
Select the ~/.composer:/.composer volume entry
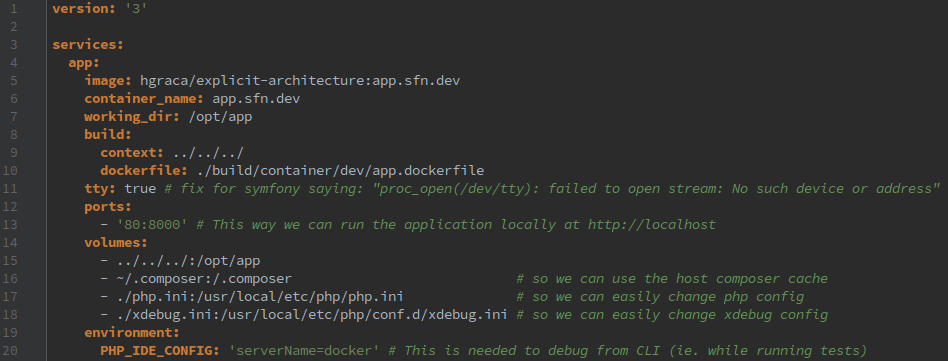[x=204, y=279]
